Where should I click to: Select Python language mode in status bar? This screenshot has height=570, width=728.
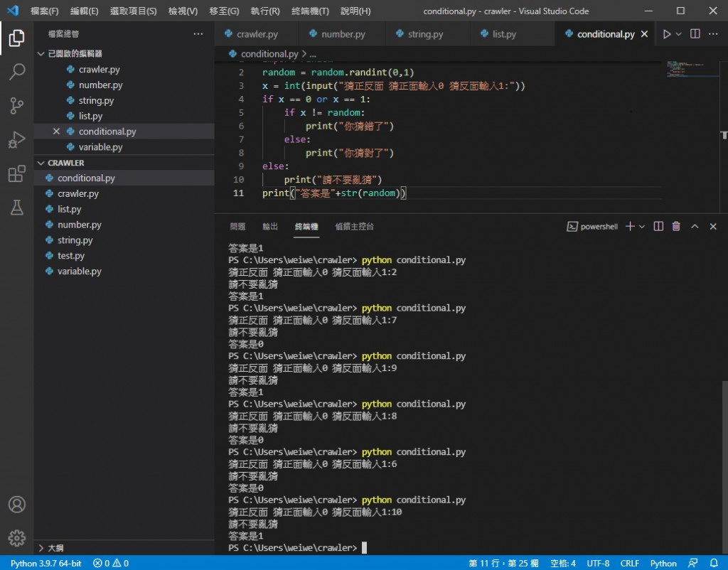(663, 564)
